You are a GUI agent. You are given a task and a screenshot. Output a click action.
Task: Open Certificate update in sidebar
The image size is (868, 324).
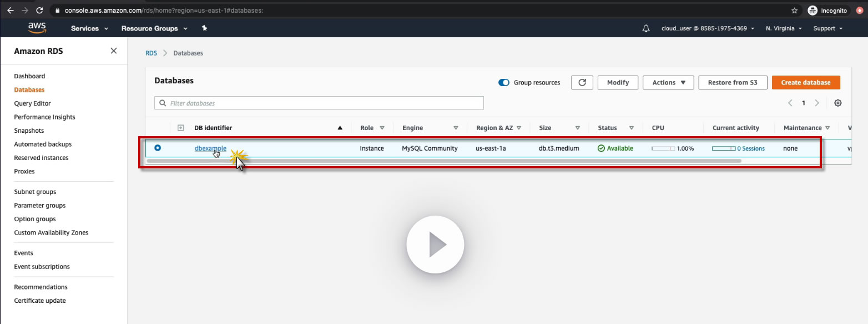40,301
